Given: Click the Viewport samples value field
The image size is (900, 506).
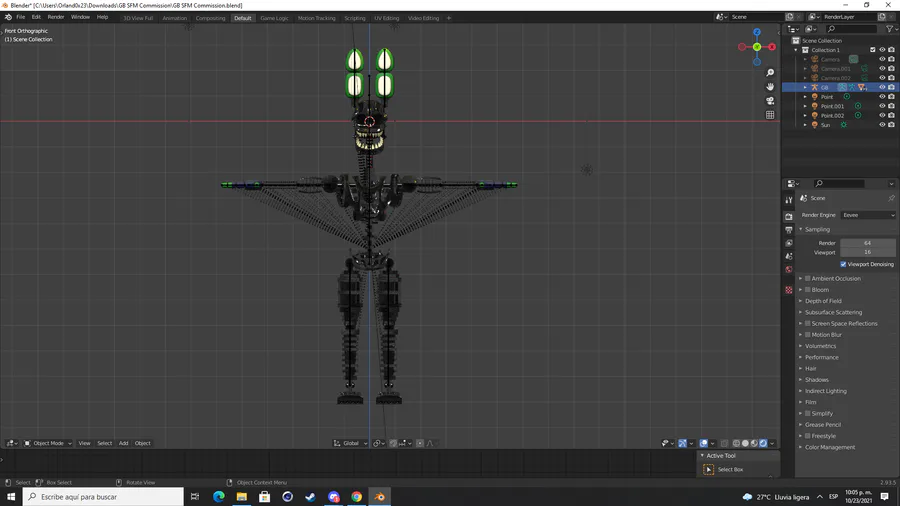Looking at the screenshot, I should pos(867,252).
